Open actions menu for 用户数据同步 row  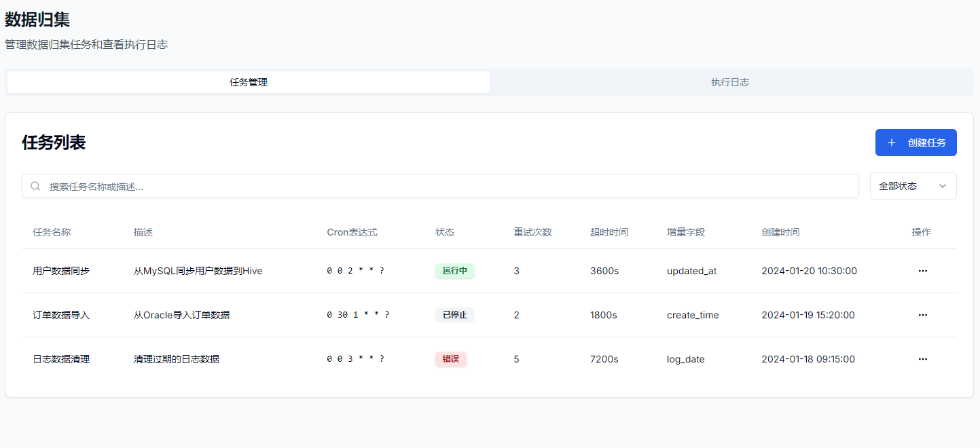(922, 271)
